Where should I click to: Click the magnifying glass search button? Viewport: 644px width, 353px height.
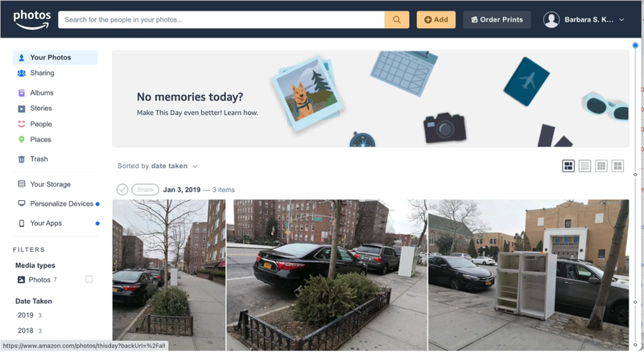point(397,20)
